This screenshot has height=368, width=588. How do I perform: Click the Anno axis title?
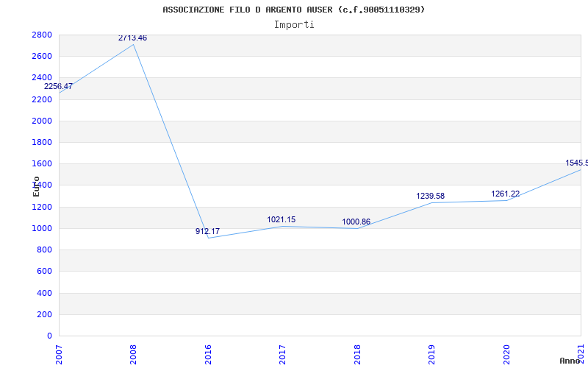(570, 361)
